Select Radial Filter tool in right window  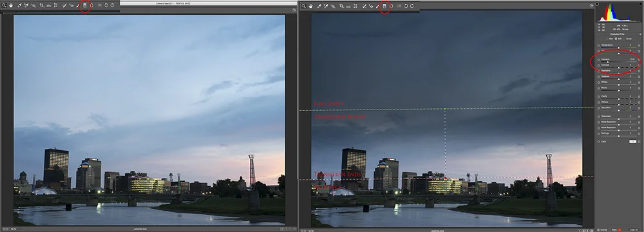[392, 6]
